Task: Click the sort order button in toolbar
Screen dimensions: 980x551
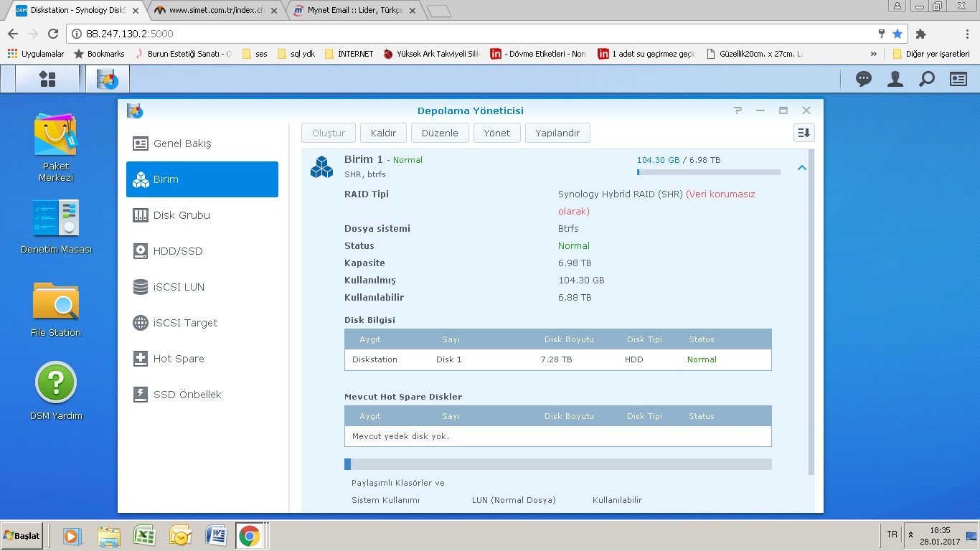Action: [x=804, y=133]
